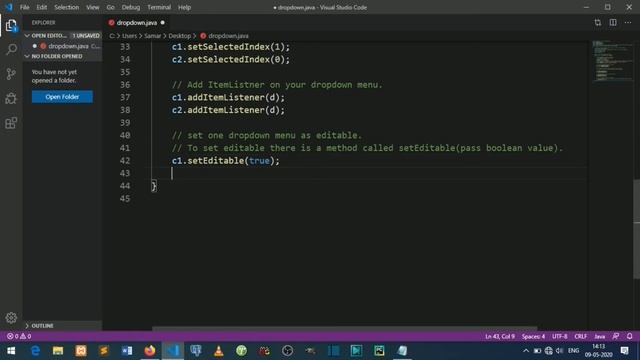Open the File menu

pos(24,7)
